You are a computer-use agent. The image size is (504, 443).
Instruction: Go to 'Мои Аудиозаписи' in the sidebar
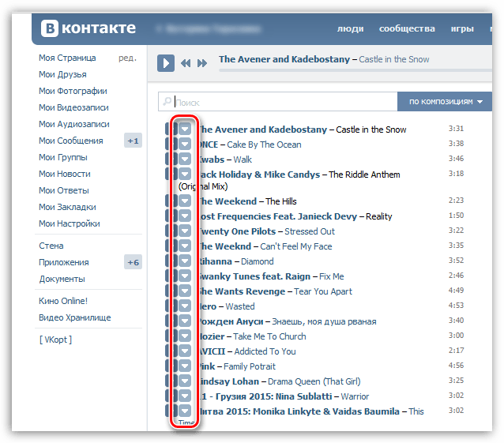(73, 124)
